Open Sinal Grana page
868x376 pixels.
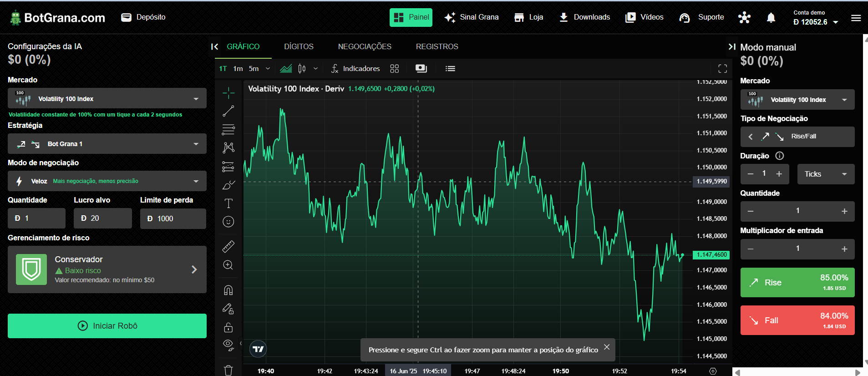[472, 17]
